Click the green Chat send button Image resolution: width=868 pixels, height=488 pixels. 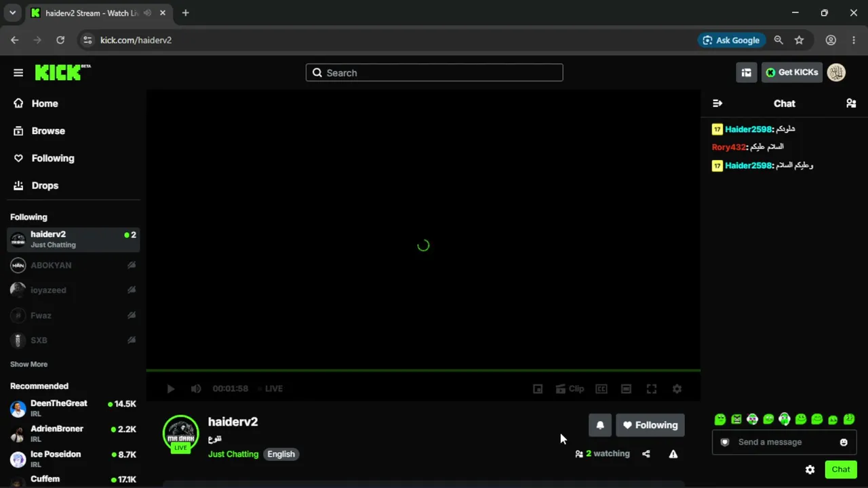click(x=841, y=469)
